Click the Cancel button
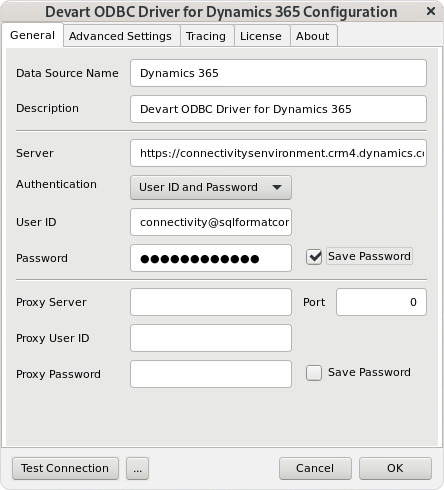The height and width of the screenshot is (490, 444). click(315, 468)
